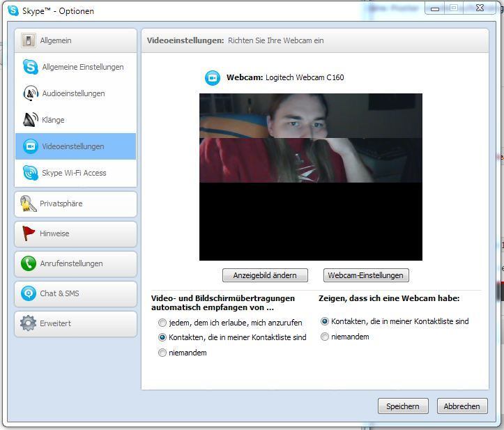Image resolution: width=504 pixels, height=430 pixels.
Task: Open Audioeinstellungen page
Action: 75,93
